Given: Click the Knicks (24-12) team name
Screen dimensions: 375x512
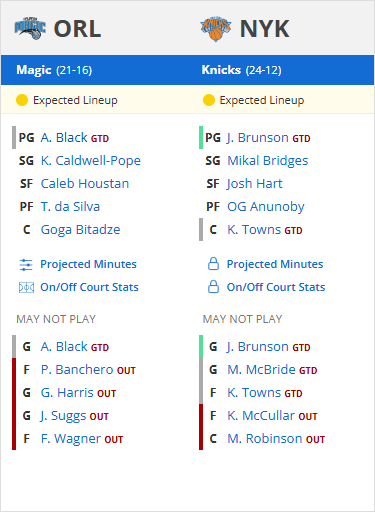Looking at the screenshot, I should pyautogui.click(x=241, y=70).
